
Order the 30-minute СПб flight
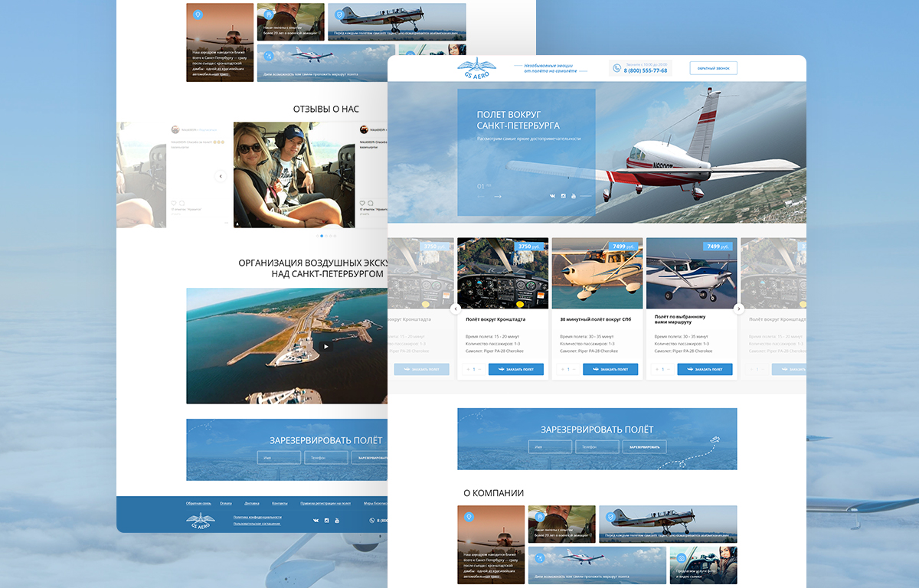click(x=610, y=369)
